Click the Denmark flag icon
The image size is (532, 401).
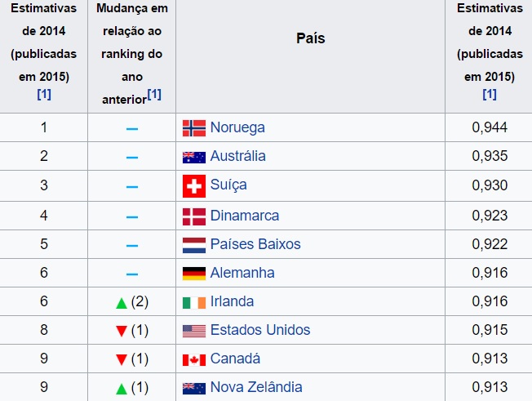[x=194, y=216]
